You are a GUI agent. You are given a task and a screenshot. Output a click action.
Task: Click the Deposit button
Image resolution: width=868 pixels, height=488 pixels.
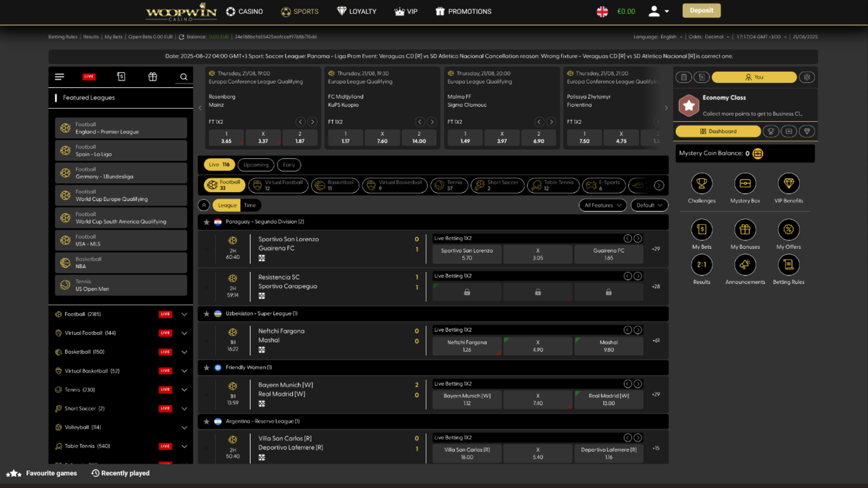pos(701,10)
